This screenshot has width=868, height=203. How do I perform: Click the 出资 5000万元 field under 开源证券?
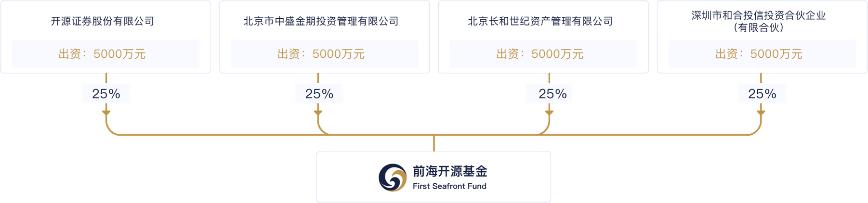[x=105, y=54]
